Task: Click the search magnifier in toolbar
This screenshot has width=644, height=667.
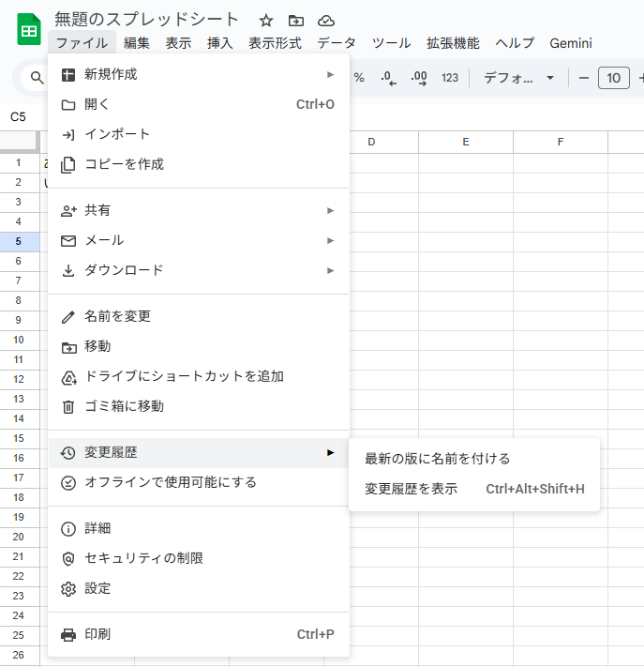Action: click(37, 78)
